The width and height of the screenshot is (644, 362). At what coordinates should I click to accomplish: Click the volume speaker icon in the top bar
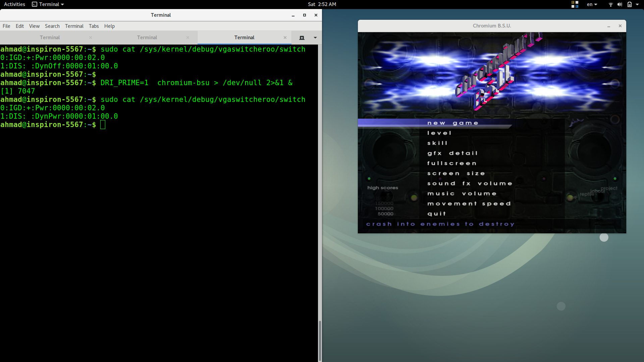point(620,4)
